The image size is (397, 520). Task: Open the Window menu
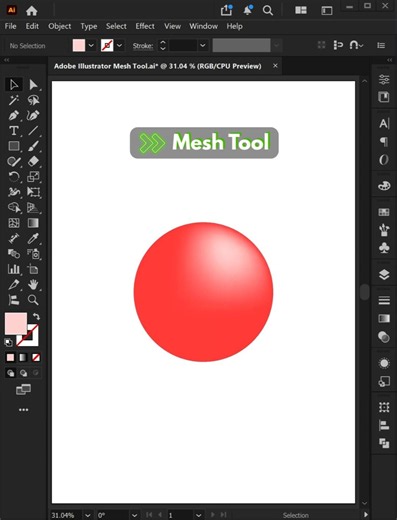pyautogui.click(x=203, y=26)
